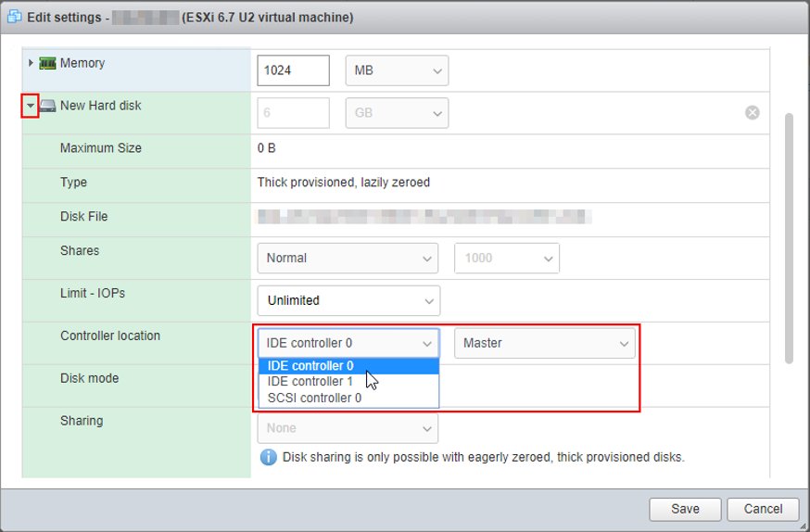Screen dimensions: 810x532
Task: Click the Cancel button
Action: [x=763, y=509]
